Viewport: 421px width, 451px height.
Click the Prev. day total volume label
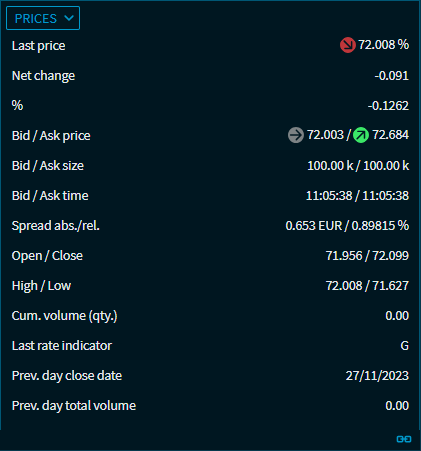coord(74,406)
